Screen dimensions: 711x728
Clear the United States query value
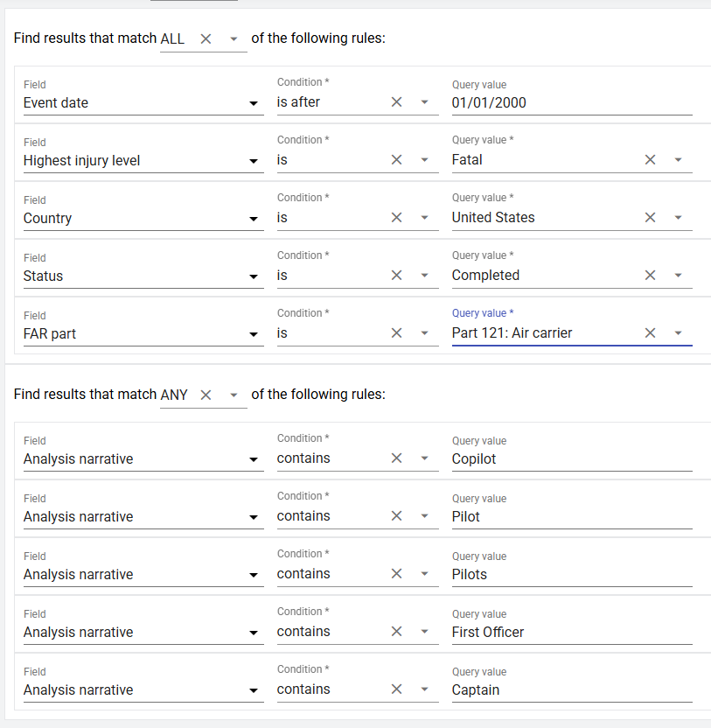[x=650, y=218]
